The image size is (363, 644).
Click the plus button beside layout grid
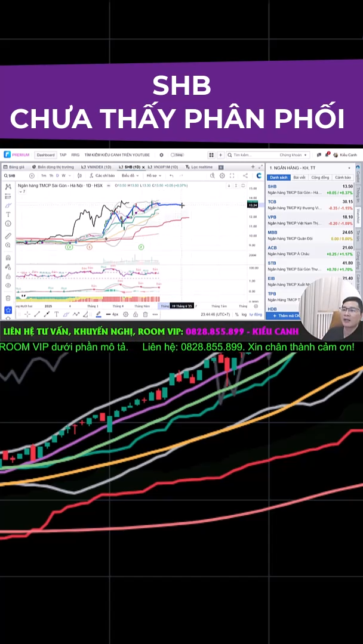tap(221, 155)
